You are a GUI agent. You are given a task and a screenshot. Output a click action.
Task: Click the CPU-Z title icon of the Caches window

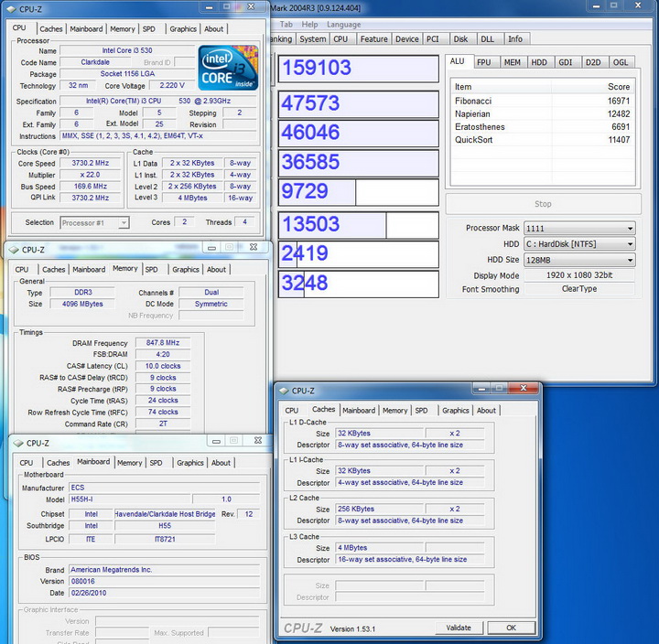tap(284, 391)
